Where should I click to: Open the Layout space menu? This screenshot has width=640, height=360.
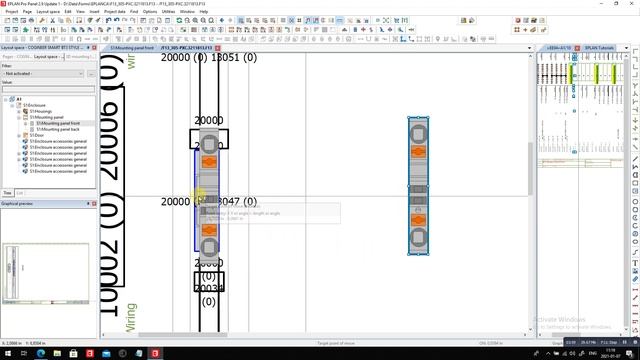48,12
